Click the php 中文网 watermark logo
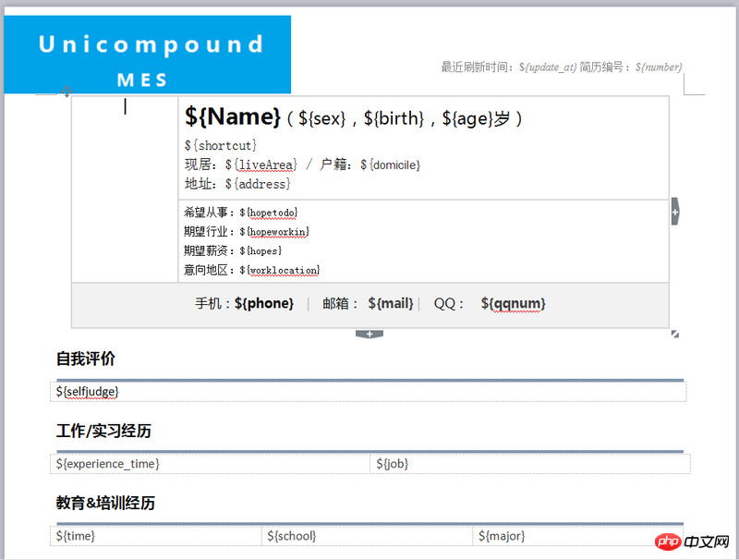Viewport: 739px width, 560px height. pyautogui.click(x=695, y=540)
